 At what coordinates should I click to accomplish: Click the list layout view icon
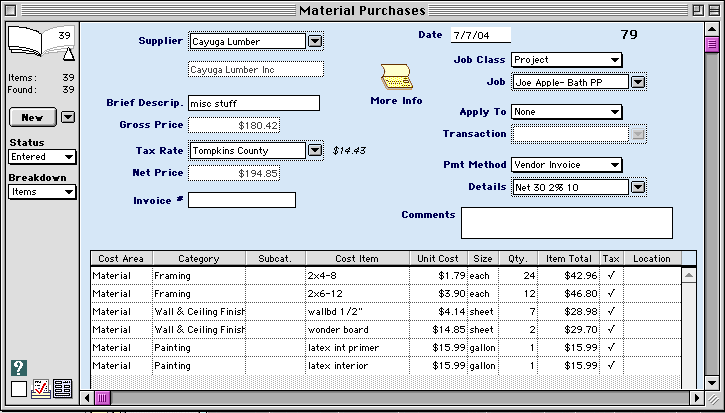tap(62, 389)
